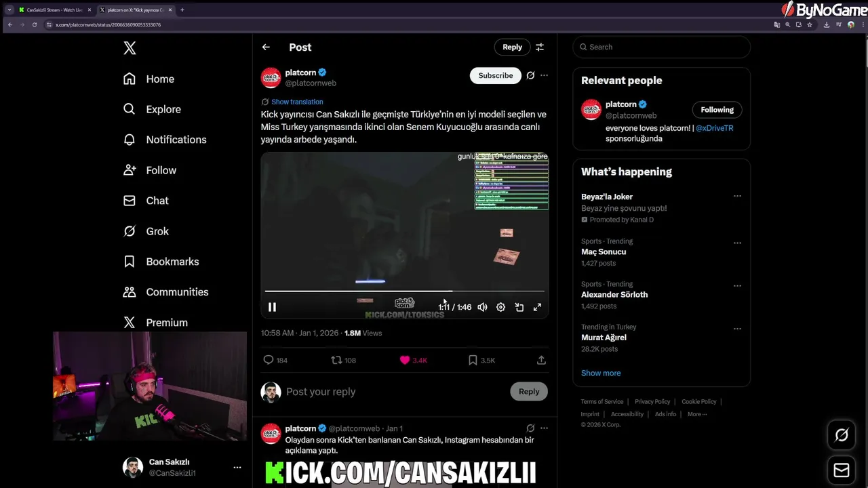This screenshot has height=488, width=868.
Task: Open Bookmarks in the sidebar
Action: click(x=161, y=262)
